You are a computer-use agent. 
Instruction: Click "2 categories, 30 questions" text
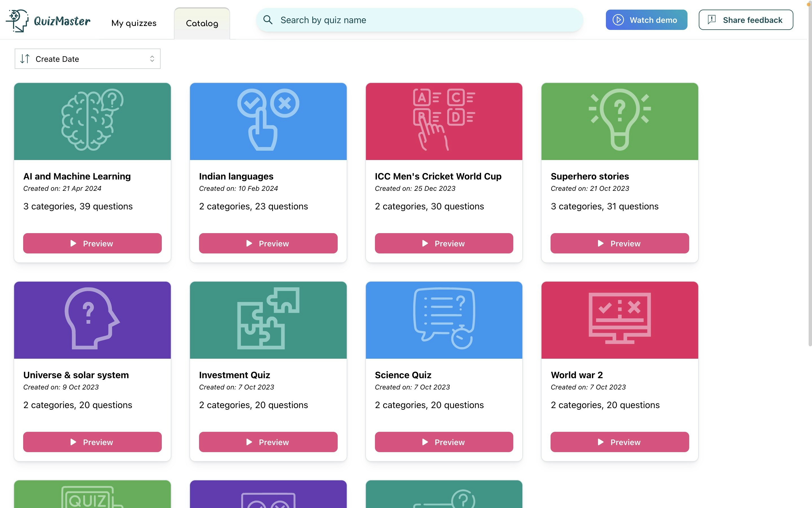pos(429,206)
